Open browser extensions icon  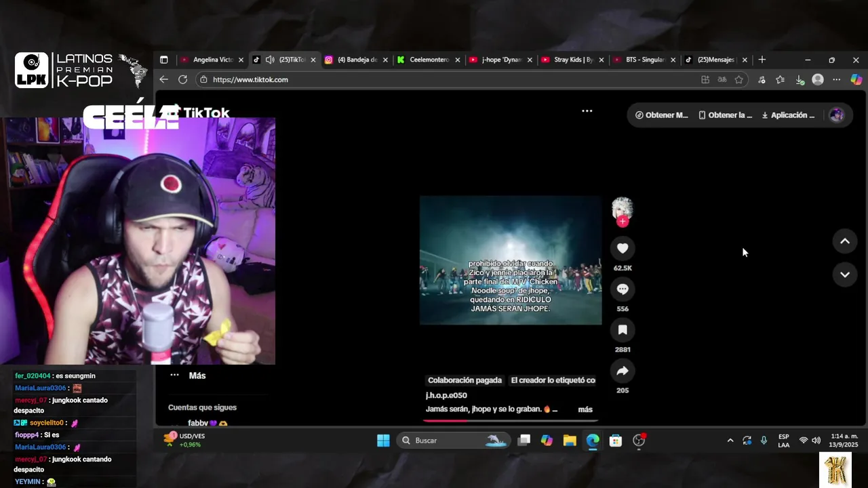coord(762,79)
